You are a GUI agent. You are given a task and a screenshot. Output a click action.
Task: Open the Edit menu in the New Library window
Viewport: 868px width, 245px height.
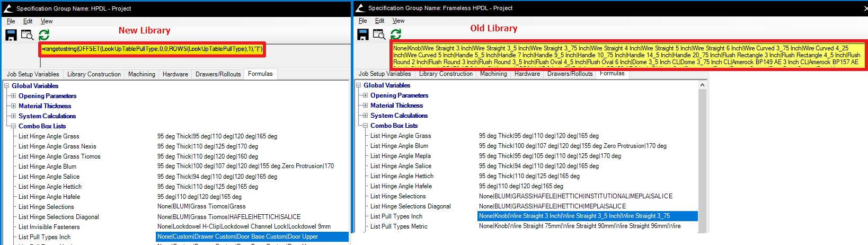coord(28,21)
